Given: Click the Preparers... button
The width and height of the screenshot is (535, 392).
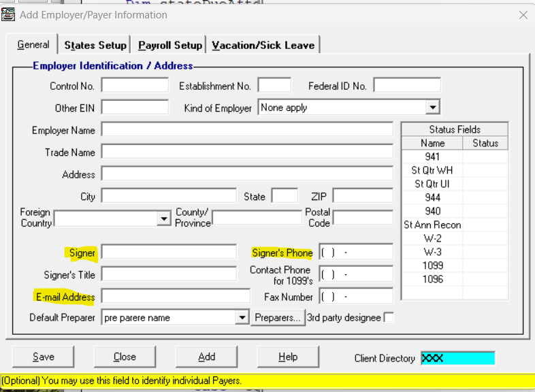Looking at the screenshot, I should coord(278,318).
